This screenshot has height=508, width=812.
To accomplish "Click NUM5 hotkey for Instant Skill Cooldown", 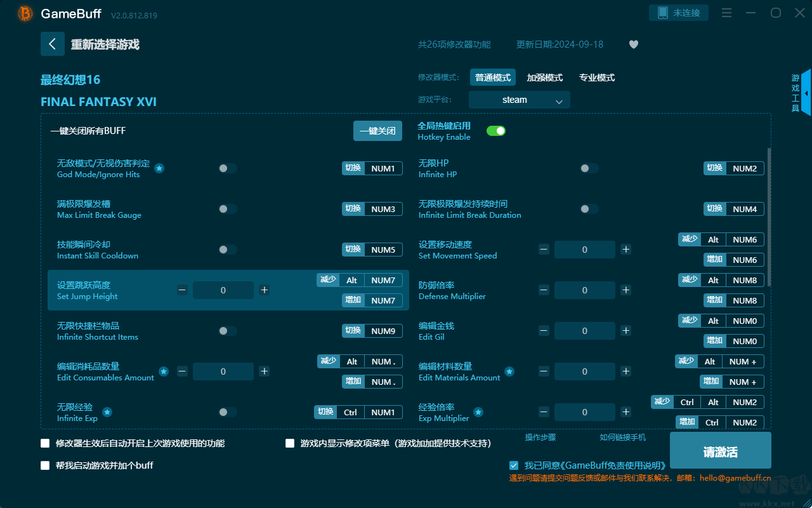I will coord(383,250).
